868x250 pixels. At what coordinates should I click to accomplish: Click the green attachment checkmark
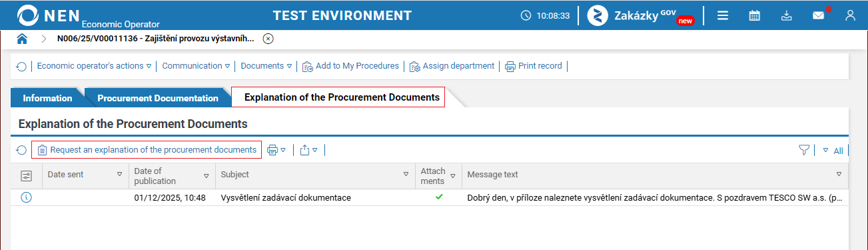[439, 197]
